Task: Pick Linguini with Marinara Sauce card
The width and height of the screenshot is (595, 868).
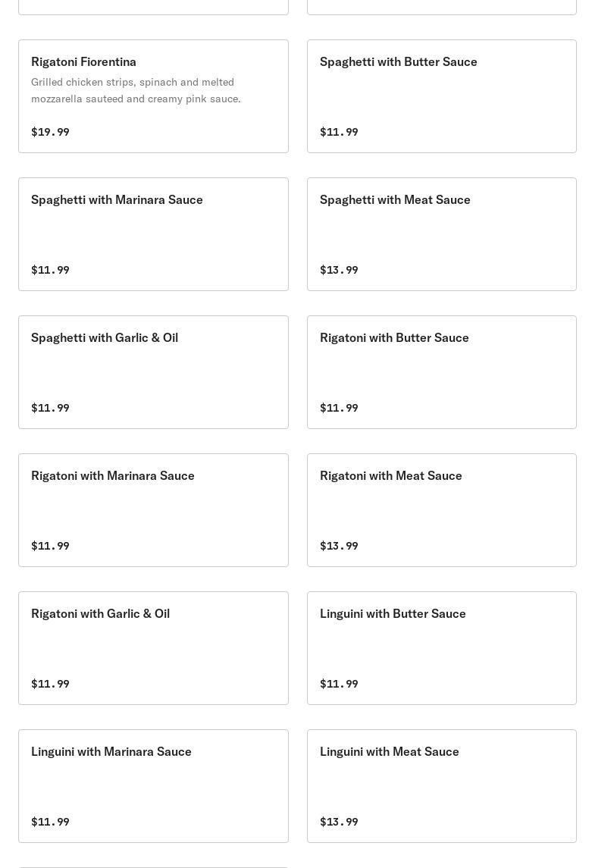Action: pyautogui.click(x=153, y=786)
